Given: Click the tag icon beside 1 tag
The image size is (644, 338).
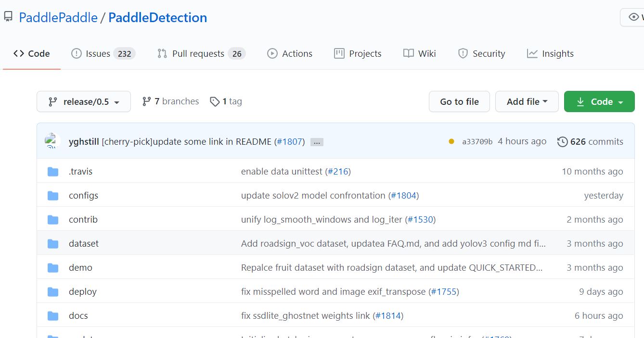Looking at the screenshot, I should 215,101.
